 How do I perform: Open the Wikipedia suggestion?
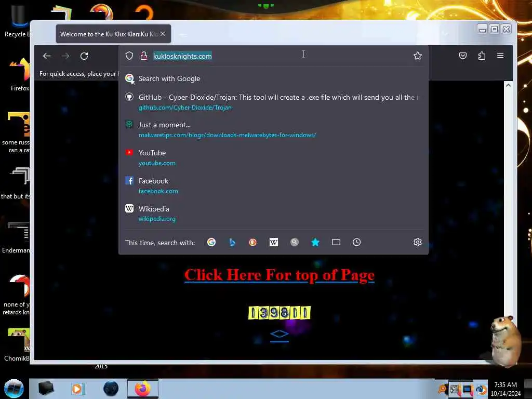click(x=273, y=214)
